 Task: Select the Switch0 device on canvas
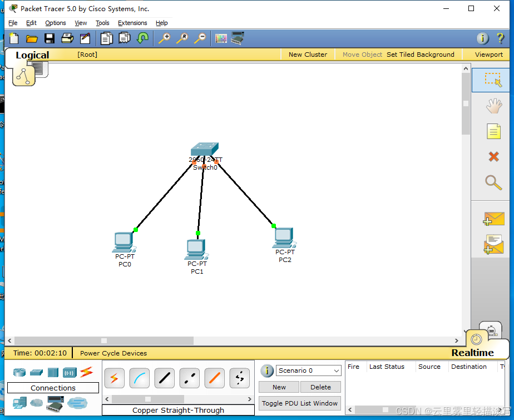205,150
